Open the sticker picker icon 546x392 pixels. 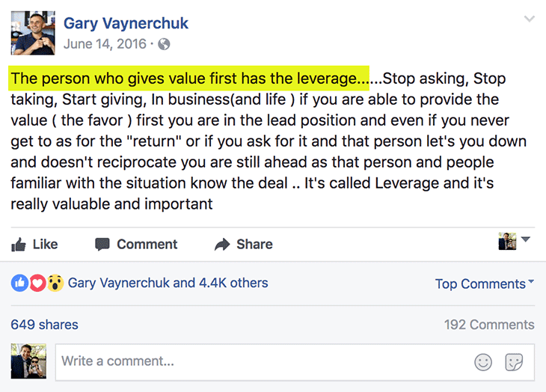pyautogui.click(x=514, y=362)
